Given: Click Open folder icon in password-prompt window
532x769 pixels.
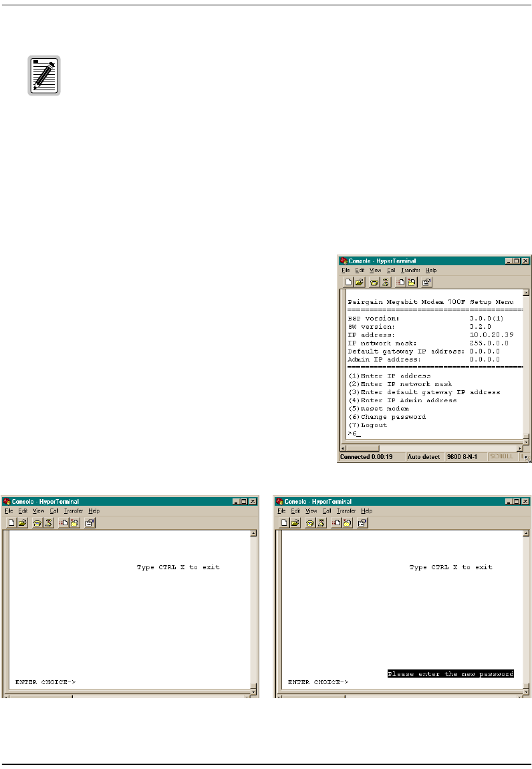Looking at the screenshot, I should 295,523.
